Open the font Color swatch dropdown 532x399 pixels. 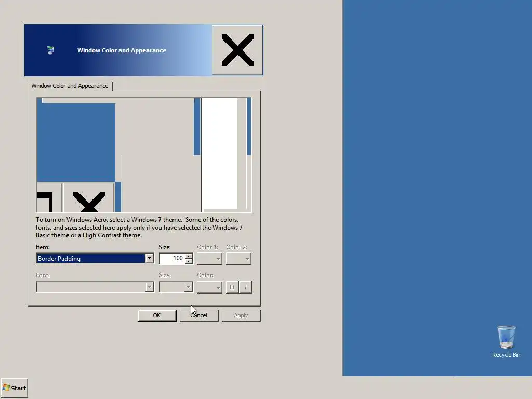(209, 287)
